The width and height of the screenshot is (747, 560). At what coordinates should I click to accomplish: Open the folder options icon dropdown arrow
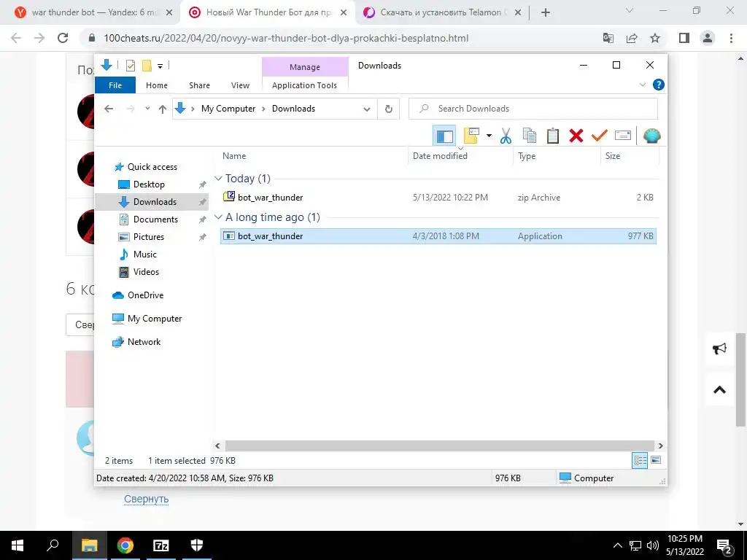489,136
